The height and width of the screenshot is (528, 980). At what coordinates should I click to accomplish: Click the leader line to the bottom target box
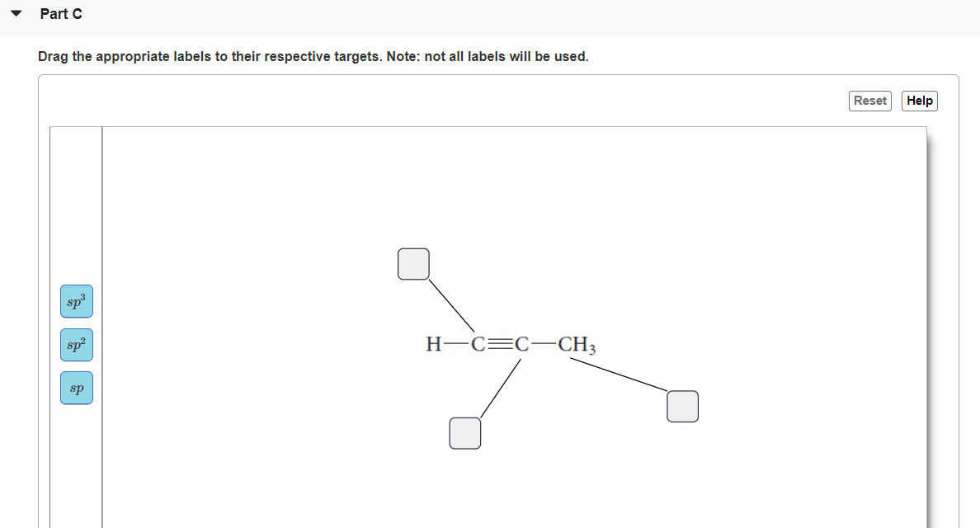[501, 388]
